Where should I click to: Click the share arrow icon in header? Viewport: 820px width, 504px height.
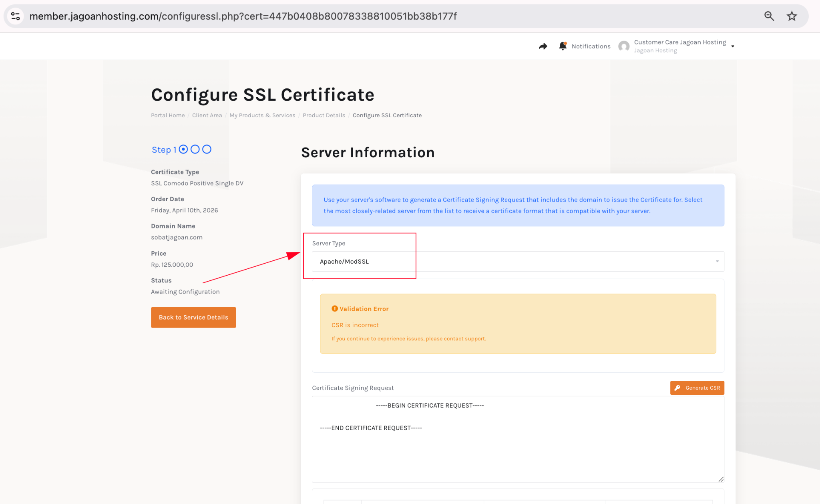point(543,46)
